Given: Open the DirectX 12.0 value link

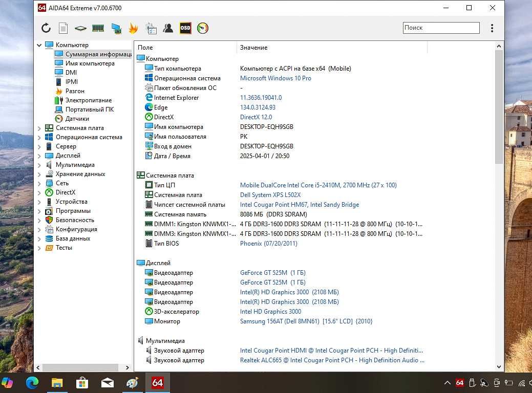Looking at the screenshot, I should coord(256,117).
